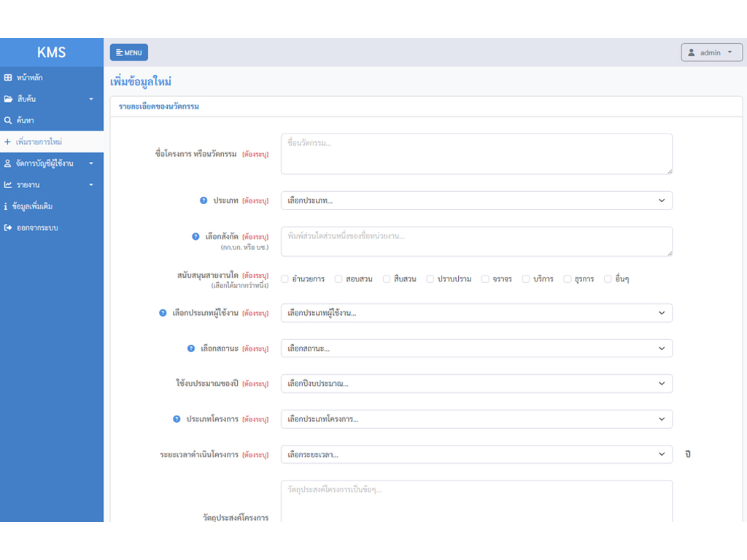Screen dimensions: 747x560
Task: Open the admin user menu button
Action: point(711,52)
